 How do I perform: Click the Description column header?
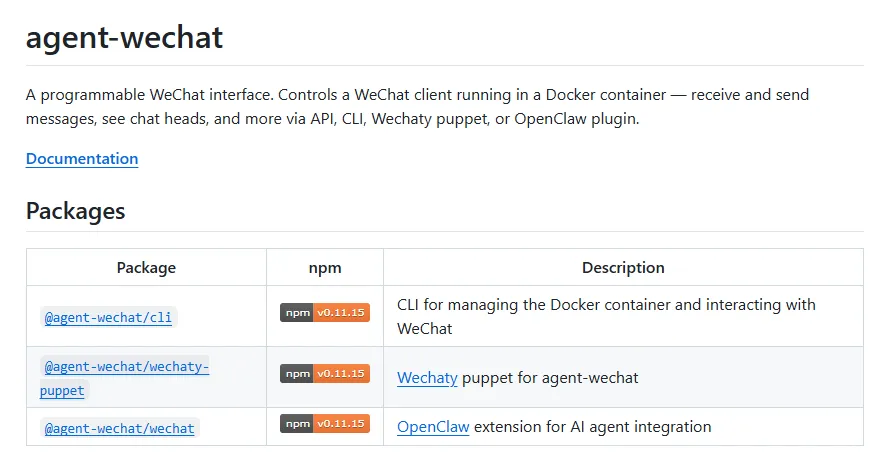[x=623, y=267]
